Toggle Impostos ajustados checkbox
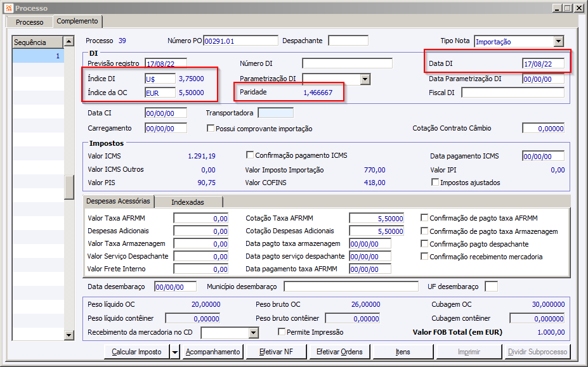 pos(436,183)
